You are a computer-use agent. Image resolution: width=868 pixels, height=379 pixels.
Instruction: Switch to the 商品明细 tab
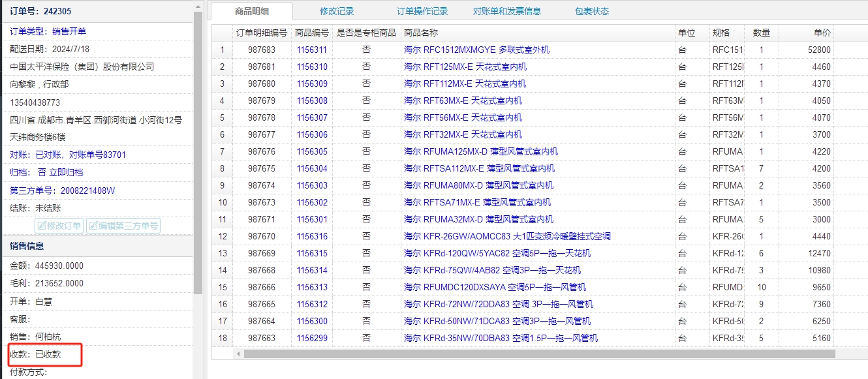point(252,11)
